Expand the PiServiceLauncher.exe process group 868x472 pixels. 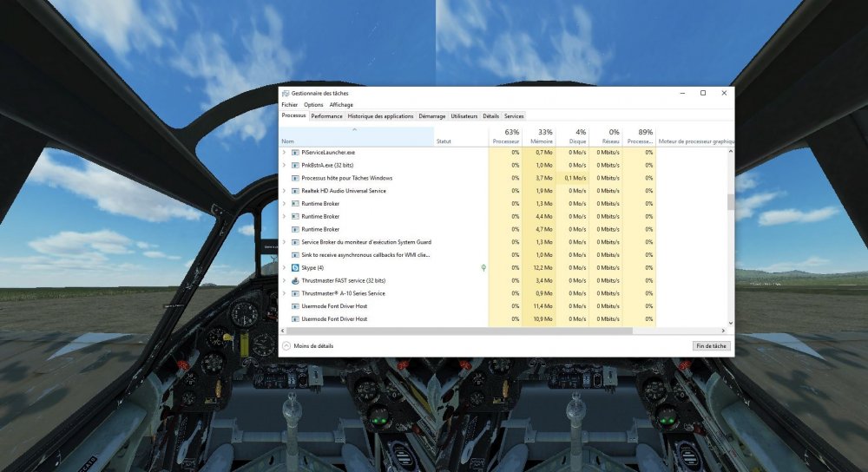click(284, 152)
